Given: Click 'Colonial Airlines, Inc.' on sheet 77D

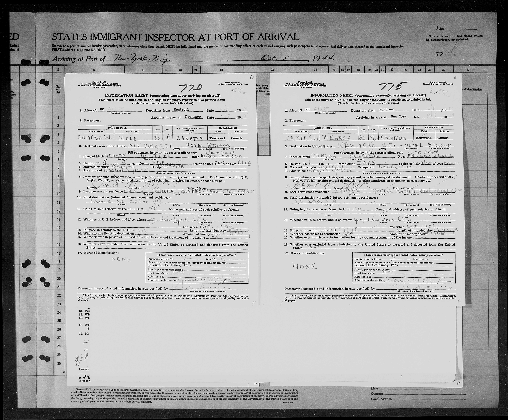Looking at the screenshot, I should pyautogui.click(x=169, y=265).
